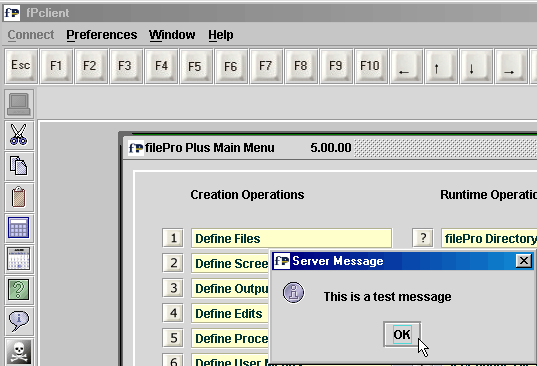Click the F6 key button
The width and height of the screenshot is (537, 366).
231,66
